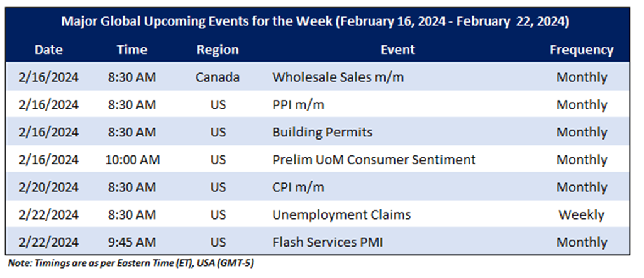Click the Event column header
This screenshot has width=644, height=278.
click(x=397, y=50)
